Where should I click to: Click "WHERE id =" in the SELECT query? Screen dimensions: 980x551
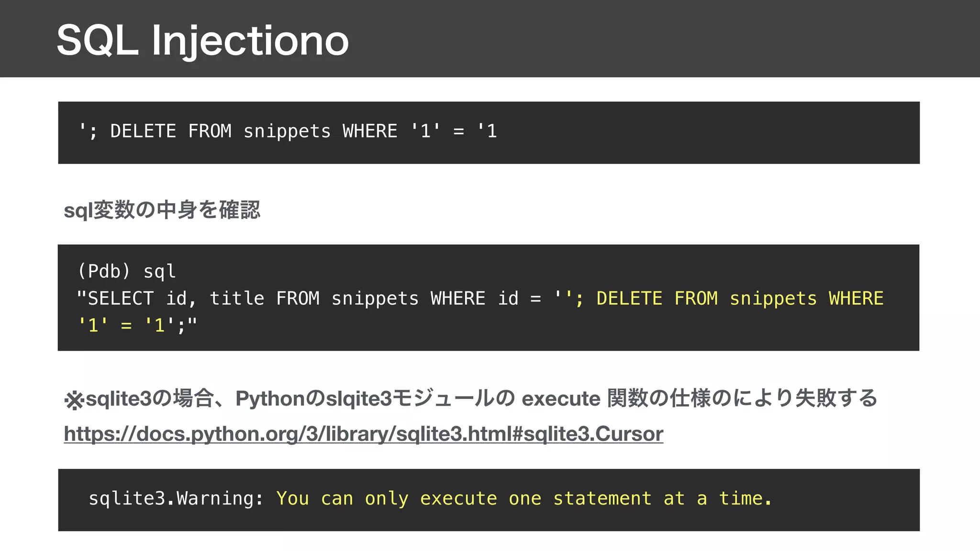click(x=485, y=298)
